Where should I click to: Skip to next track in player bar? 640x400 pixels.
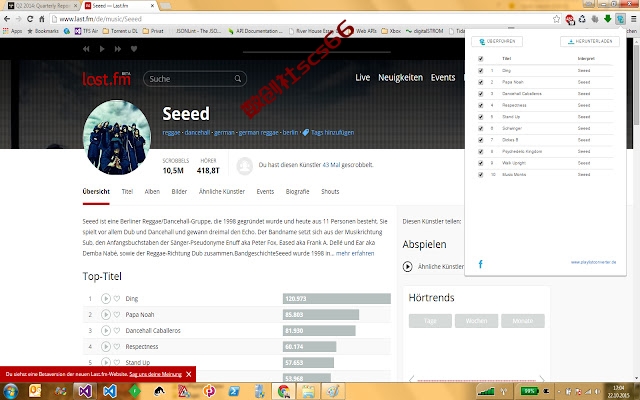click(118, 49)
